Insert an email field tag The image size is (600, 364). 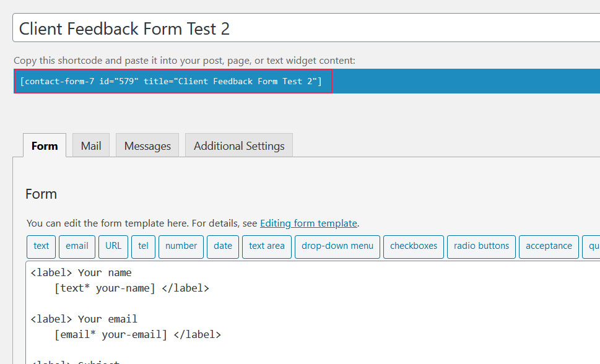(77, 246)
